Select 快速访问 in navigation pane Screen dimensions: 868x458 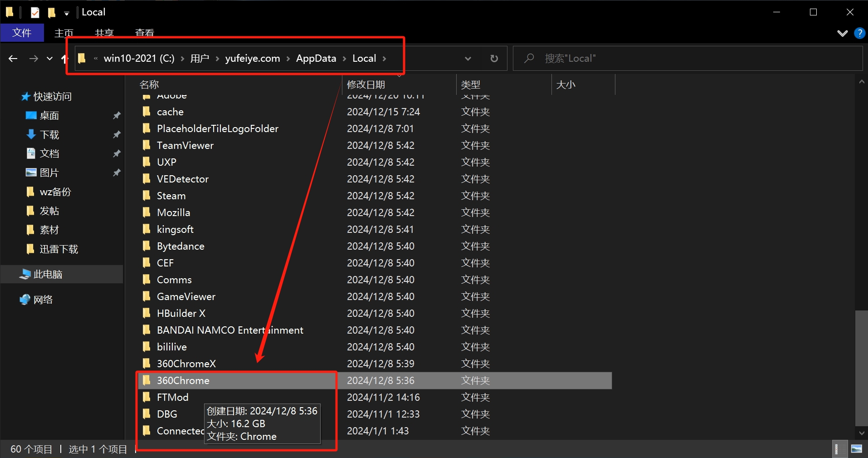point(53,96)
